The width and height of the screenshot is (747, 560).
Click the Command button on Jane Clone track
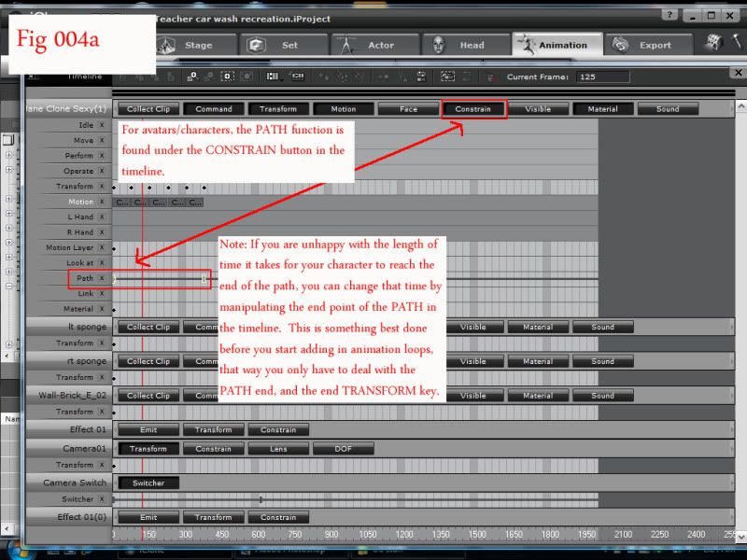pos(214,109)
